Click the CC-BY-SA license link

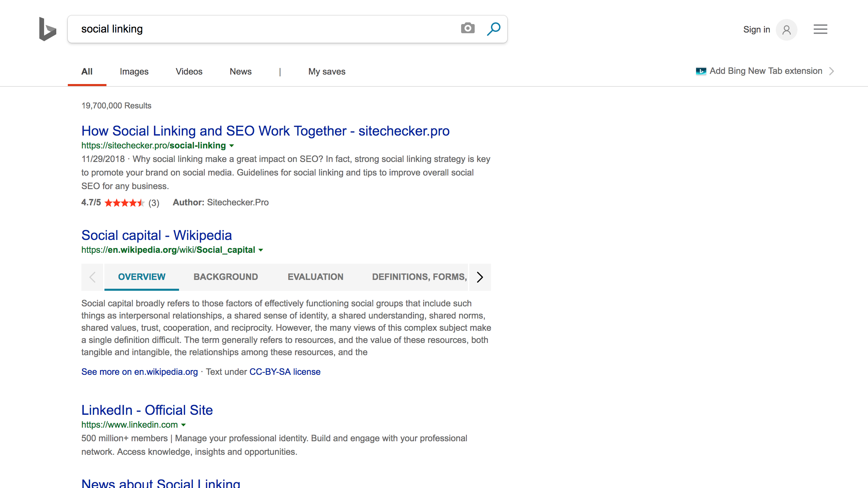click(284, 372)
